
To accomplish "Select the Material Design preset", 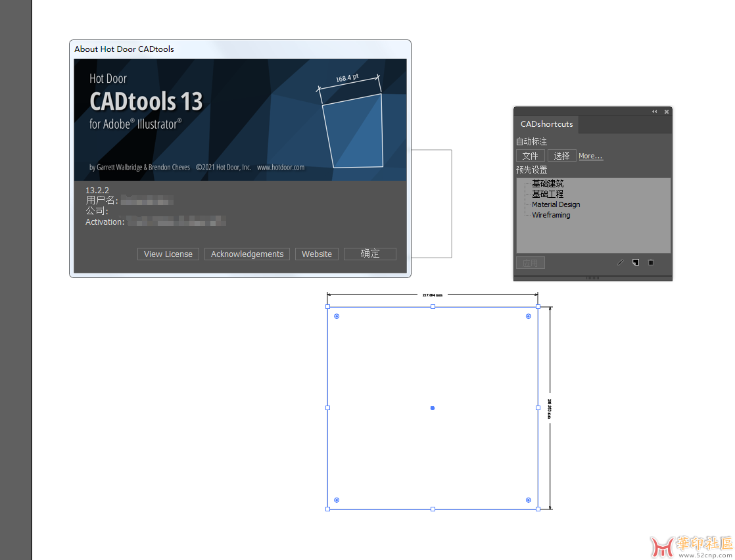I will (556, 204).
